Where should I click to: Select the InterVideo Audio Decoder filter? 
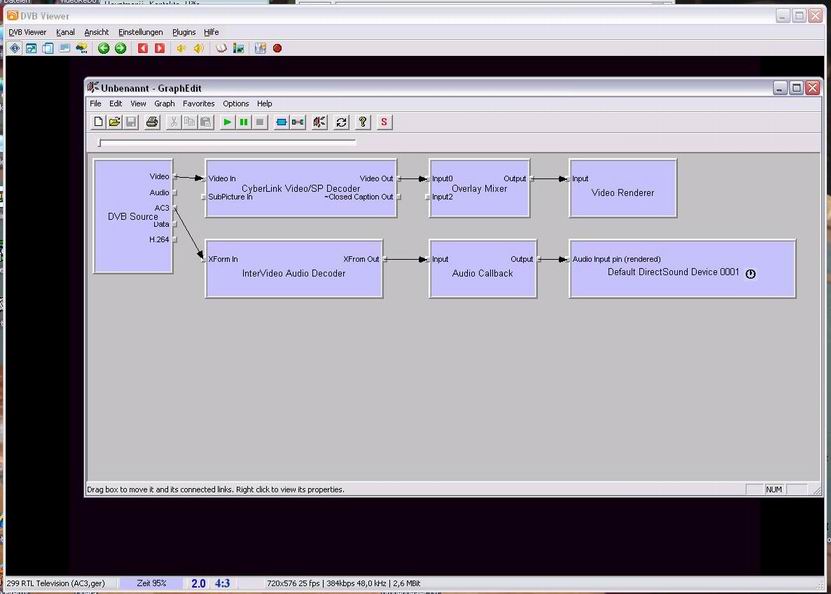tap(293, 273)
